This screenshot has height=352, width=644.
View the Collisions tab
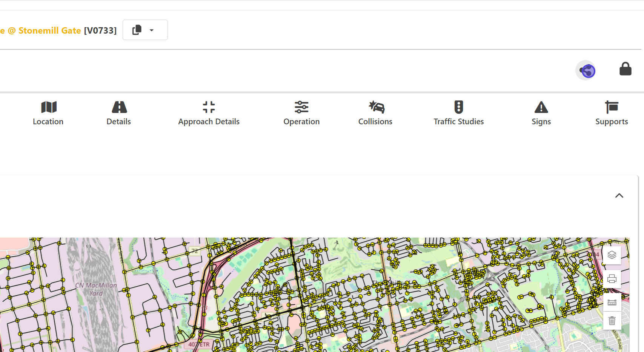tap(375, 113)
